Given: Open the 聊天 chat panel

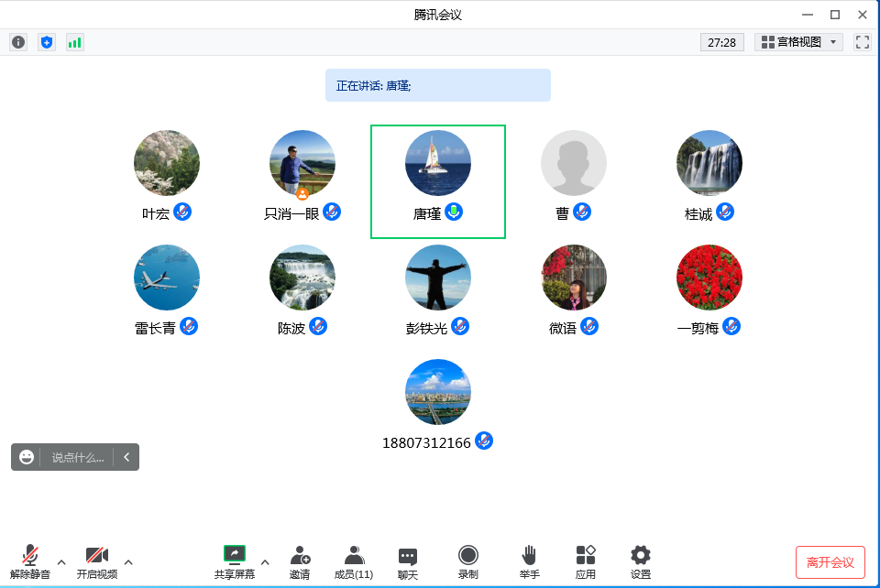Looking at the screenshot, I should (x=407, y=562).
